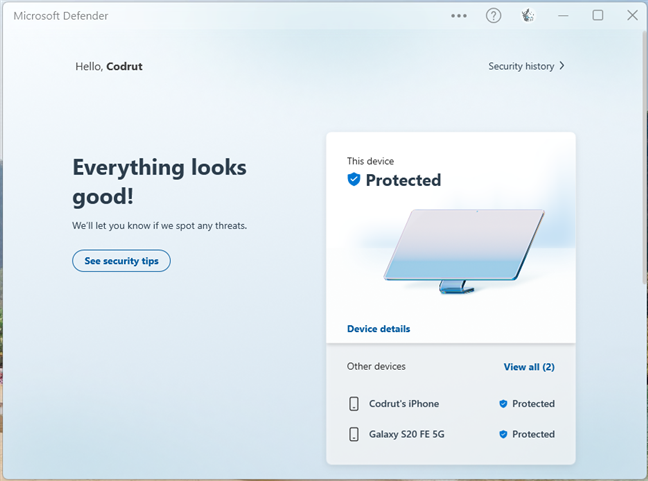The image size is (648, 481).
Task: Open the three-dot more options menu
Action: pos(459,16)
